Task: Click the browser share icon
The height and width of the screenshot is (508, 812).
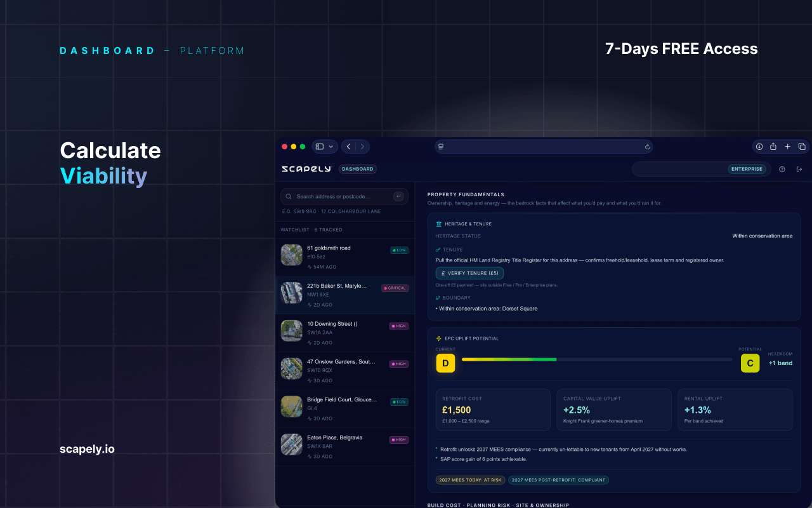Action: (x=773, y=147)
